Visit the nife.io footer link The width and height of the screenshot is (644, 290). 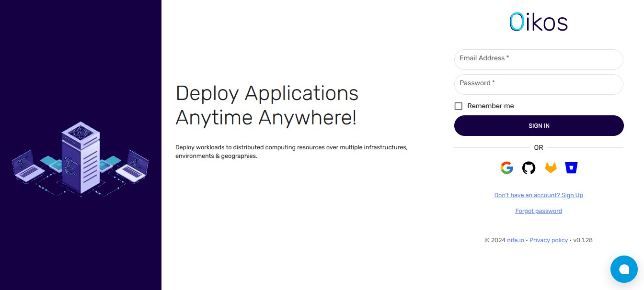pos(515,240)
